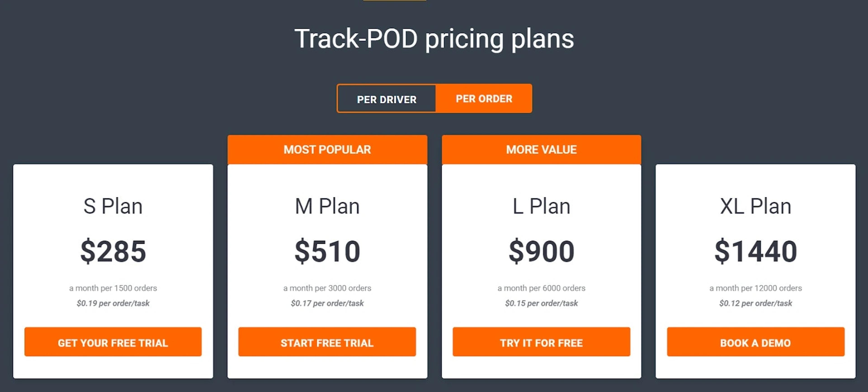Screen dimensions: 868x392
Task: Click the MOST POPULAR banner
Action: pyautogui.click(x=326, y=149)
